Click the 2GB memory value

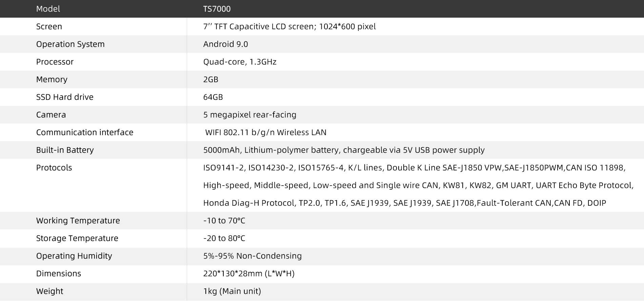coord(211,79)
